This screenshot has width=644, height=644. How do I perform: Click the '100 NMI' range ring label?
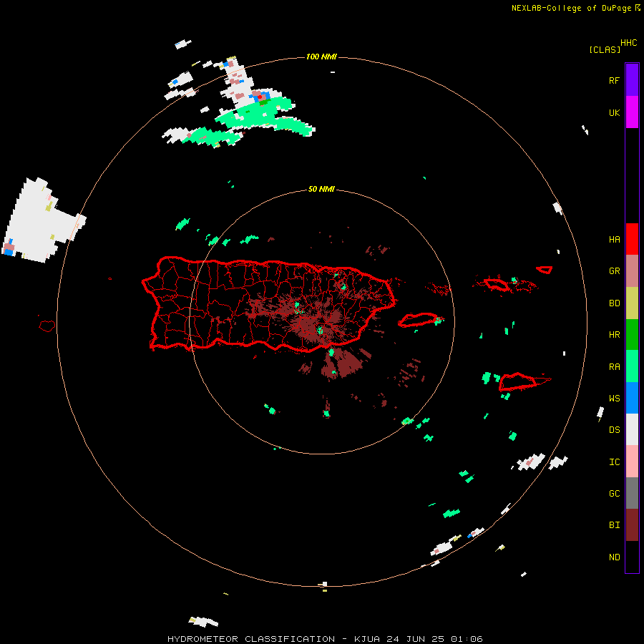click(321, 57)
